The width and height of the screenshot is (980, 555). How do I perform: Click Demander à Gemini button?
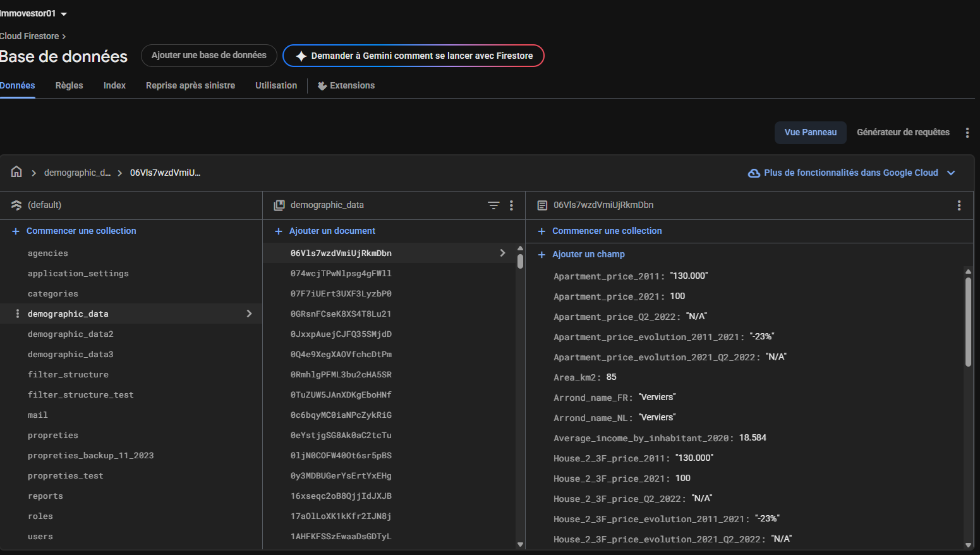[x=413, y=56]
